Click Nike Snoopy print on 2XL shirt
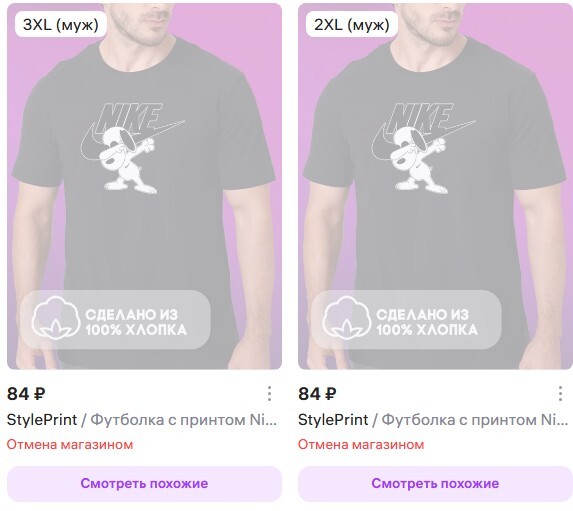The width and height of the screenshot is (573, 511). [x=423, y=148]
